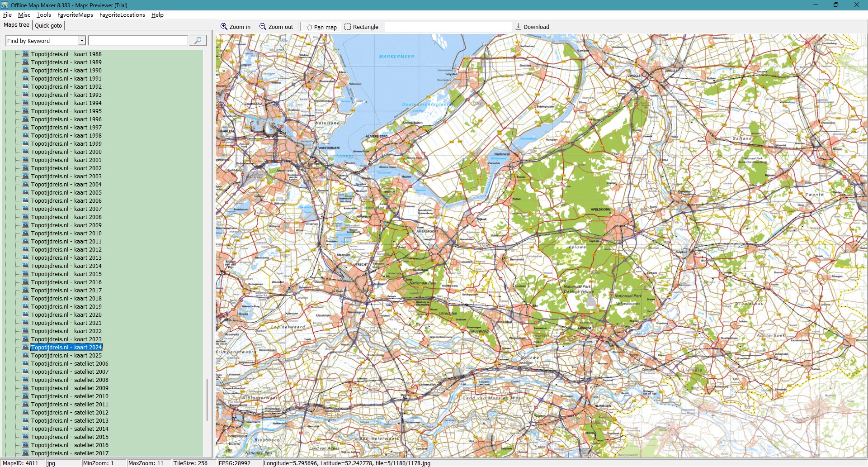Image resolution: width=868 pixels, height=467 pixels.
Task: Activate the Rectangle selection tool
Action: click(348, 27)
